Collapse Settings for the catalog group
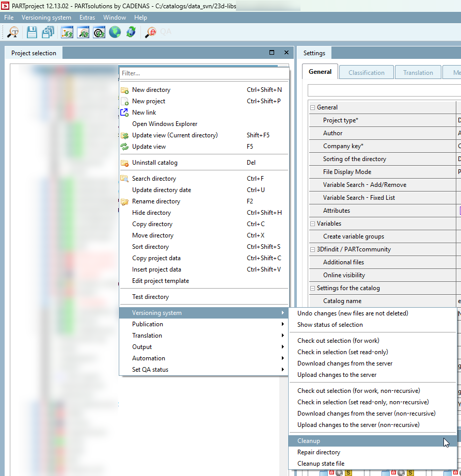This screenshot has height=476, width=461. pos(313,289)
